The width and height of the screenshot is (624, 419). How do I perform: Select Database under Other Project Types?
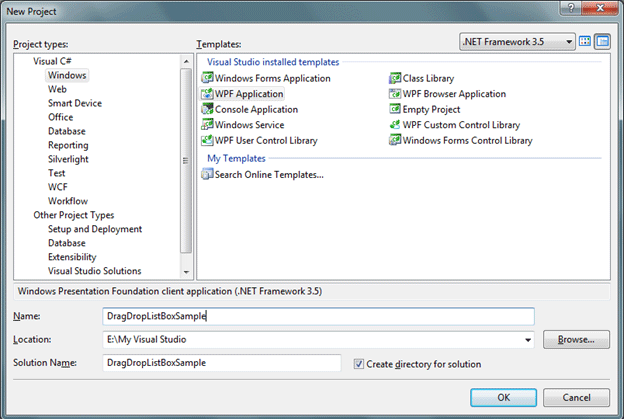pyautogui.click(x=66, y=243)
